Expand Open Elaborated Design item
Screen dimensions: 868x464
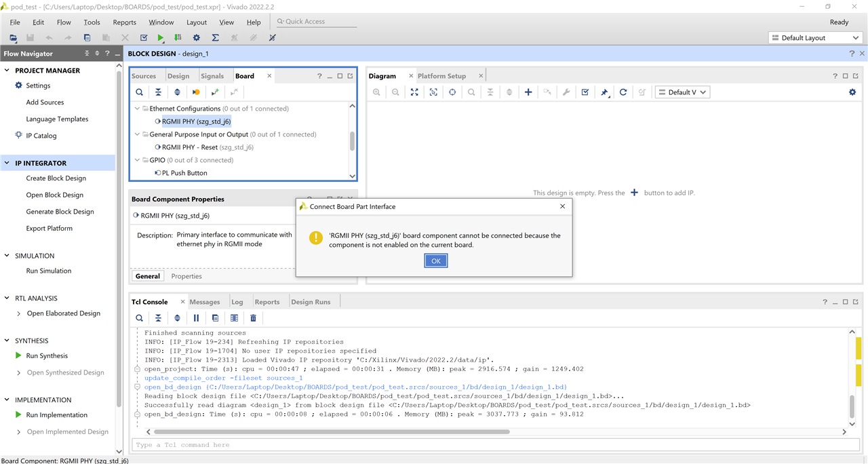point(18,313)
